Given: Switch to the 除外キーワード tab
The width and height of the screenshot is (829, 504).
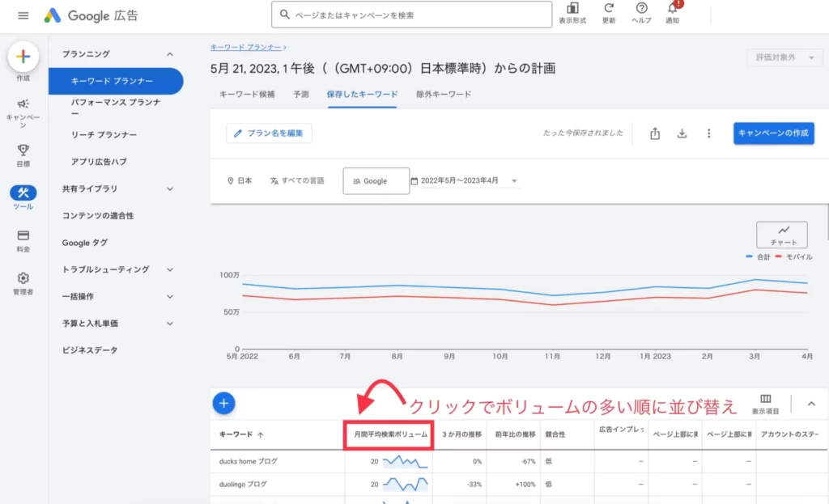Looking at the screenshot, I should pos(444,94).
